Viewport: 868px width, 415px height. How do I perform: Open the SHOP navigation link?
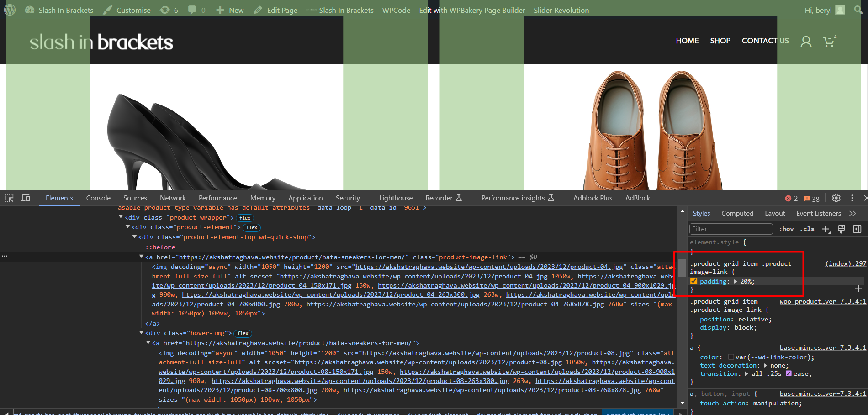point(720,41)
